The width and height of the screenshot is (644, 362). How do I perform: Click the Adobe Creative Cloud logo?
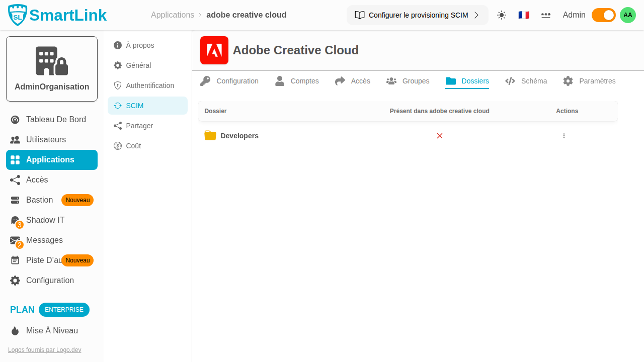[x=214, y=50]
